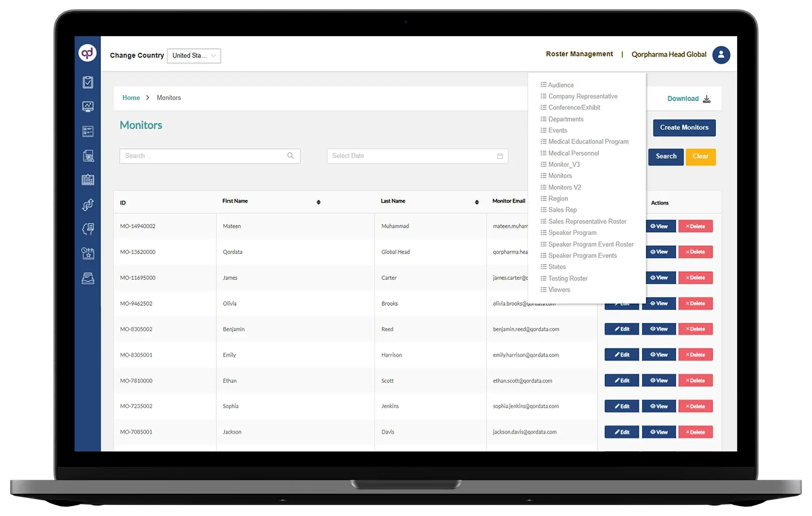
Task: Delete the Sophia Jenkins row
Action: 695,406
